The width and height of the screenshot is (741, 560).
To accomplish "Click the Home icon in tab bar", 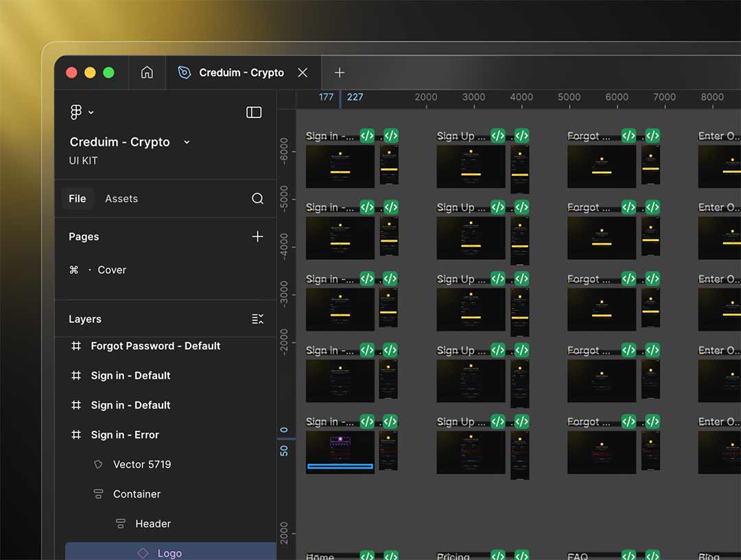I will (147, 73).
